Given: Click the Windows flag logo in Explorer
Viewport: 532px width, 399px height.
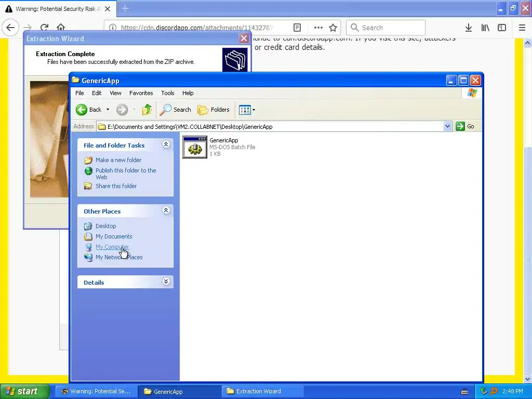Looking at the screenshot, I should pyautogui.click(x=472, y=93).
